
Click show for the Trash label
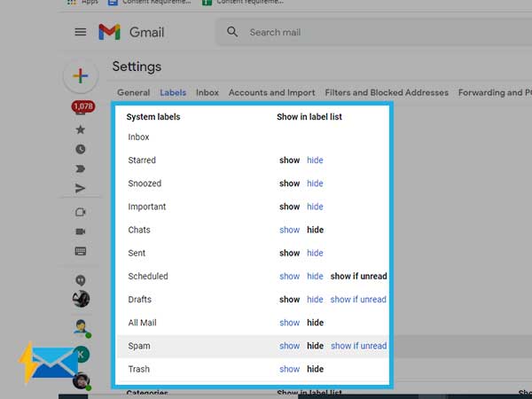point(289,369)
